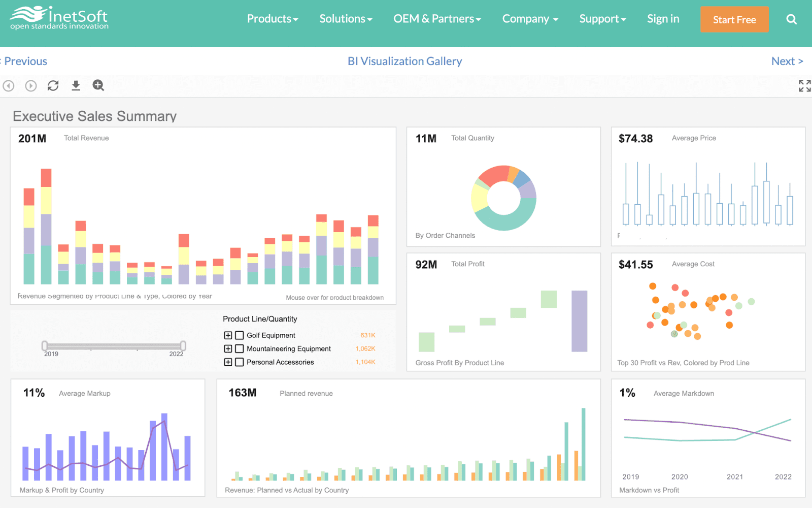Click 'Mouse over for product breakdown' text
The image size is (812, 508).
[334, 298]
